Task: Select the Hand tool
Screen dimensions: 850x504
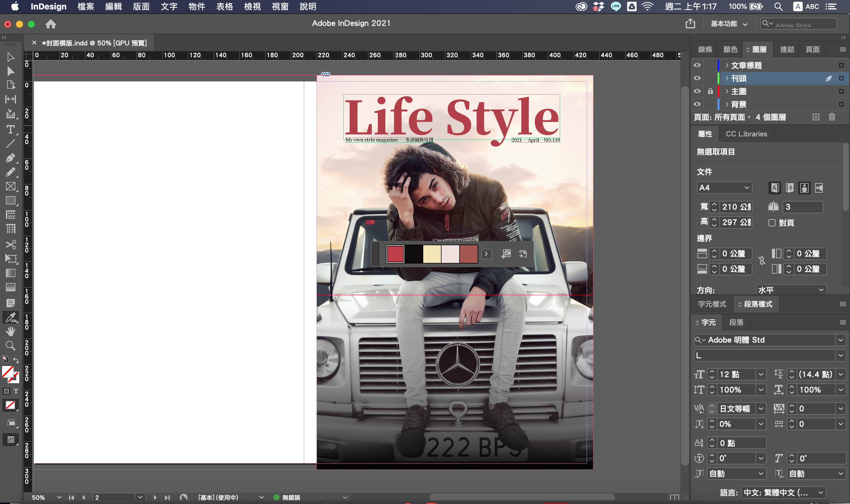Action: click(x=10, y=331)
